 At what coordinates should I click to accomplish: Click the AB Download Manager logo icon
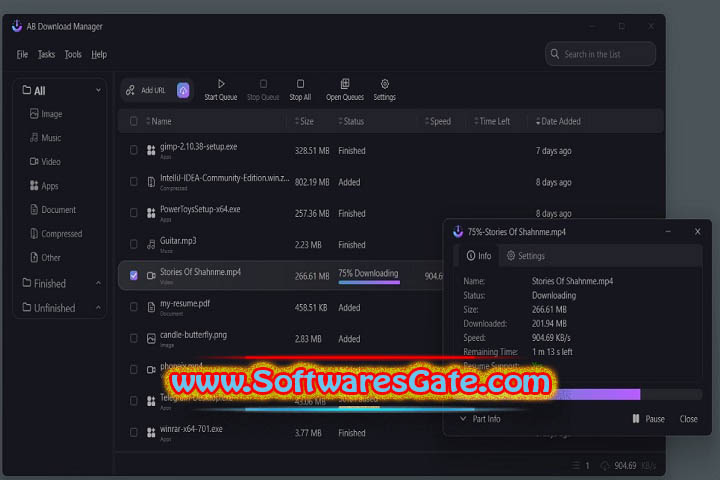click(17, 26)
